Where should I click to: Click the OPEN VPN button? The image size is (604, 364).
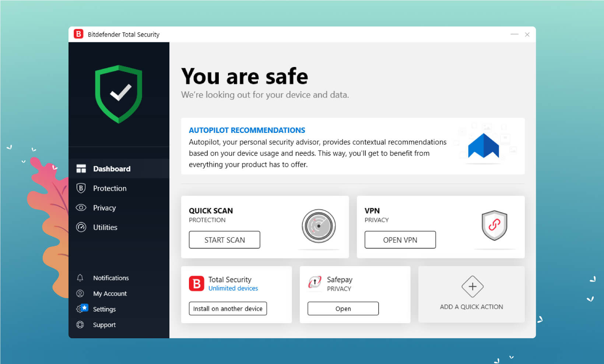(400, 240)
